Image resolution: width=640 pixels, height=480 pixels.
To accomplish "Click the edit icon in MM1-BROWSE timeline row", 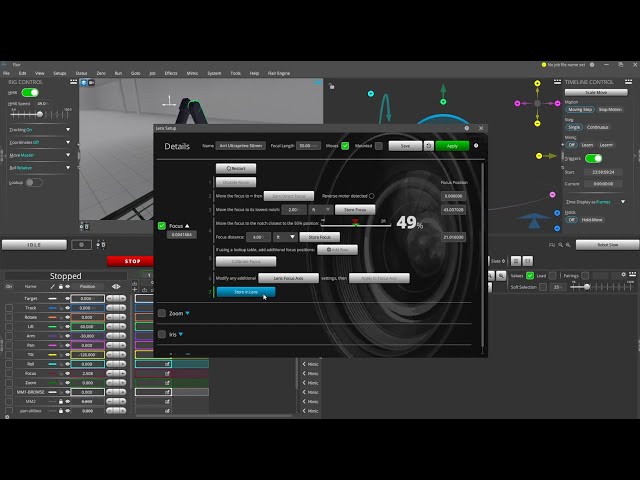I will [x=167, y=392].
